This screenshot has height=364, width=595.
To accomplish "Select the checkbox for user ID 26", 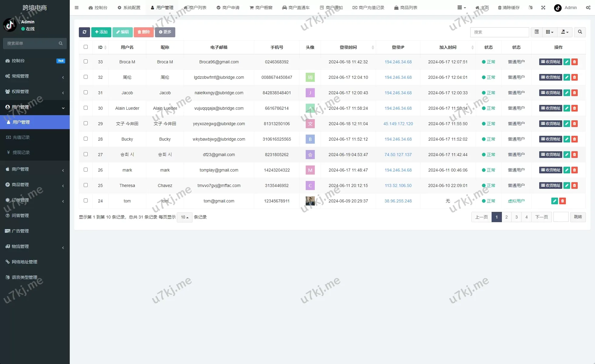I will click(x=86, y=170).
